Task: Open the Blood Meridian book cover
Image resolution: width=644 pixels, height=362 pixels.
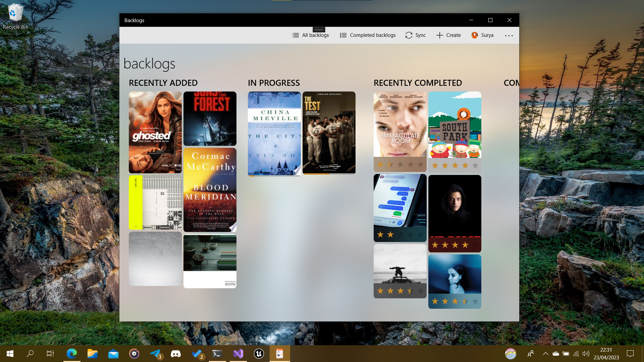Action: [210, 190]
